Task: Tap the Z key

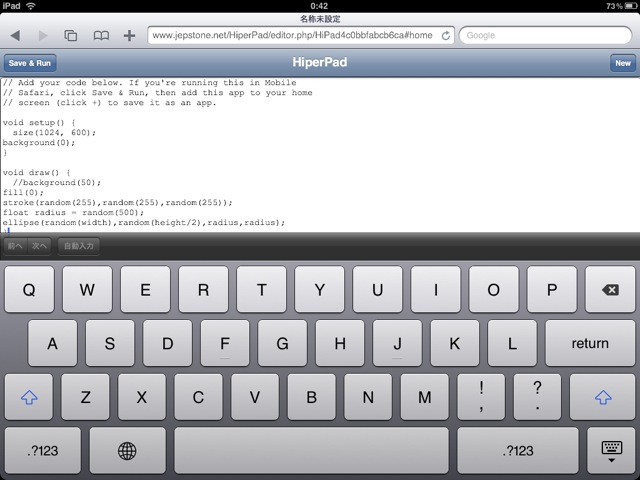Action: [85, 397]
